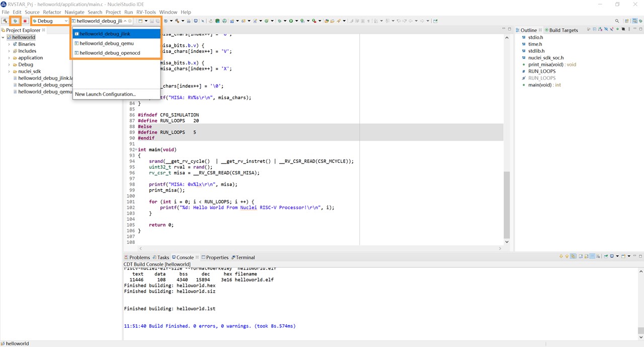Screen dimensions: 644x347
Task: Click the Build hammer icon in toolbar
Action: tap(5, 21)
